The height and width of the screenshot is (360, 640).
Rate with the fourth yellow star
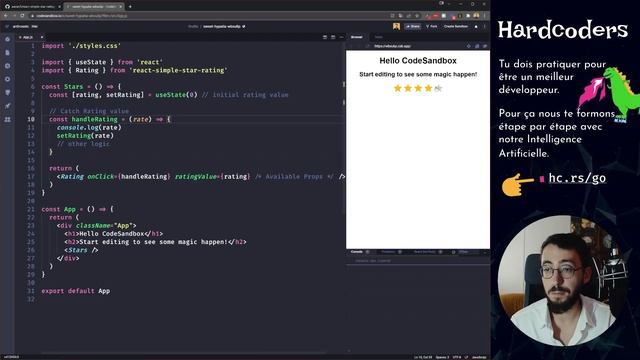pyautogui.click(x=428, y=88)
